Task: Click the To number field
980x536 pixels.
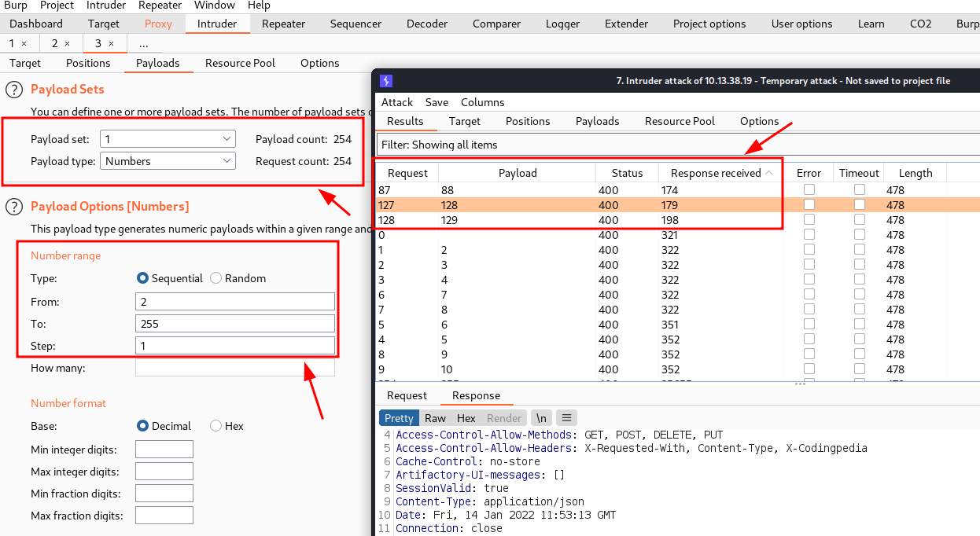Action: [235, 324]
